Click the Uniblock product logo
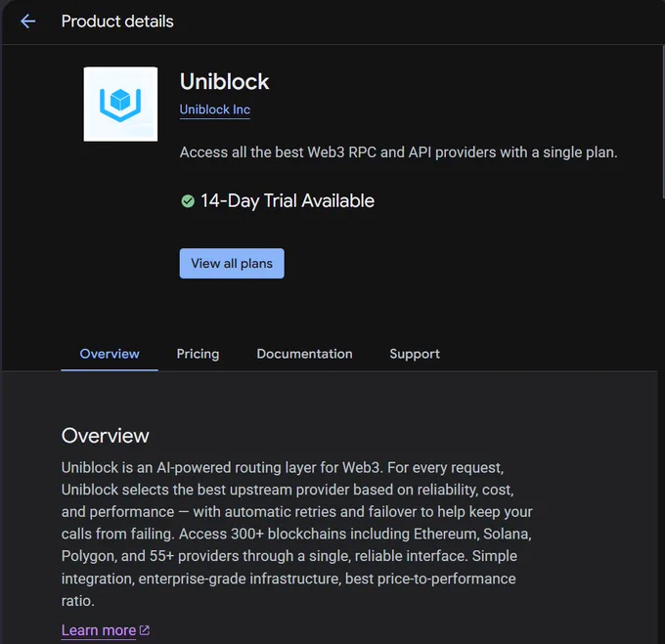Viewport: 665px width, 644px height. click(120, 104)
